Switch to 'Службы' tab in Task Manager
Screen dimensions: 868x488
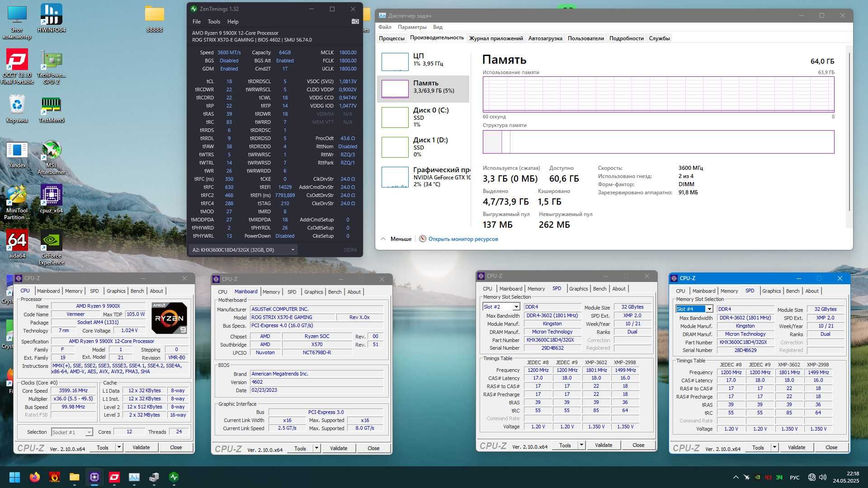click(659, 38)
